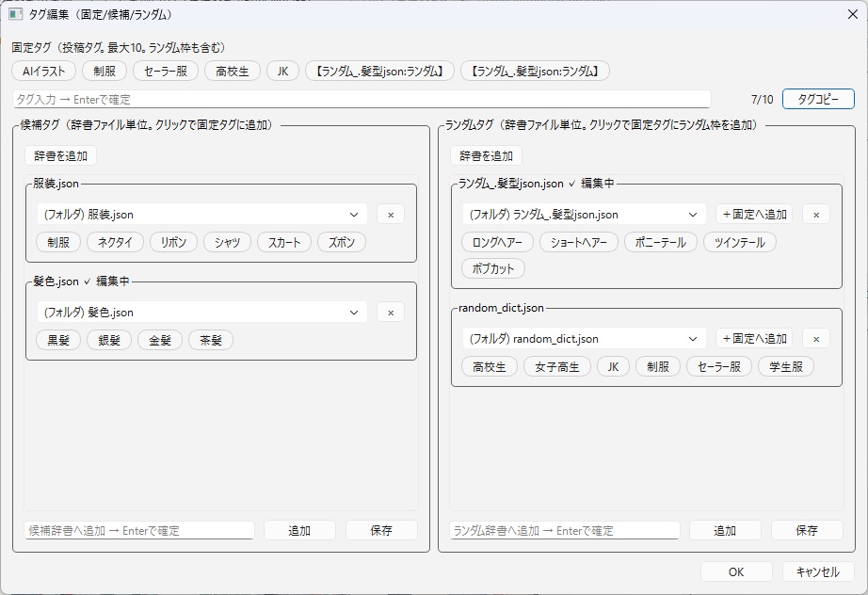Select the スカート tag chip
The height and width of the screenshot is (595, 868).
283,242
